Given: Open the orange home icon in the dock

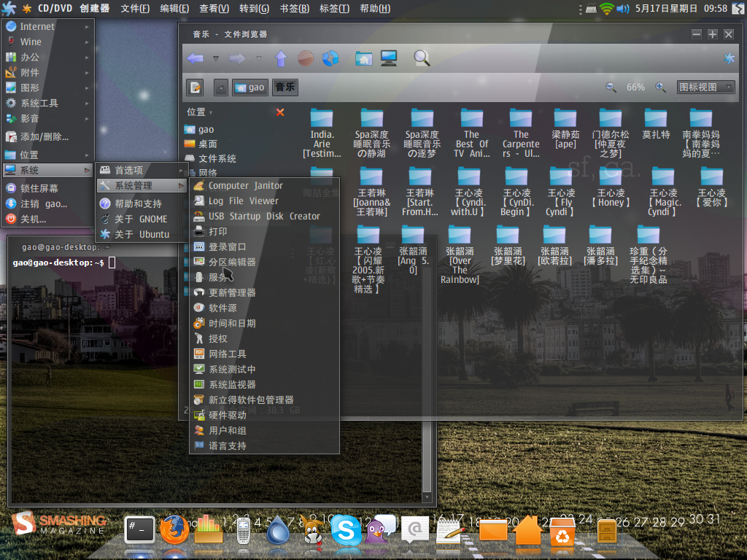Looking at the screenshot, I should [x=528, y=529].
